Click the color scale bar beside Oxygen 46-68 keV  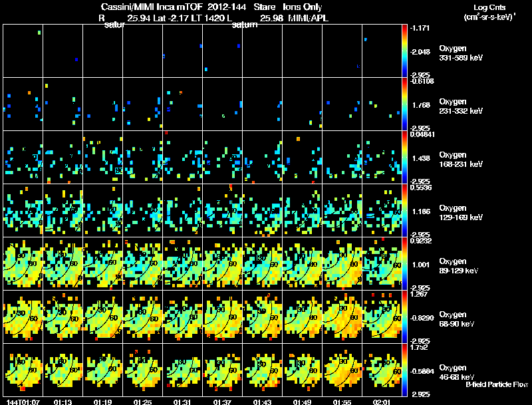404,370
